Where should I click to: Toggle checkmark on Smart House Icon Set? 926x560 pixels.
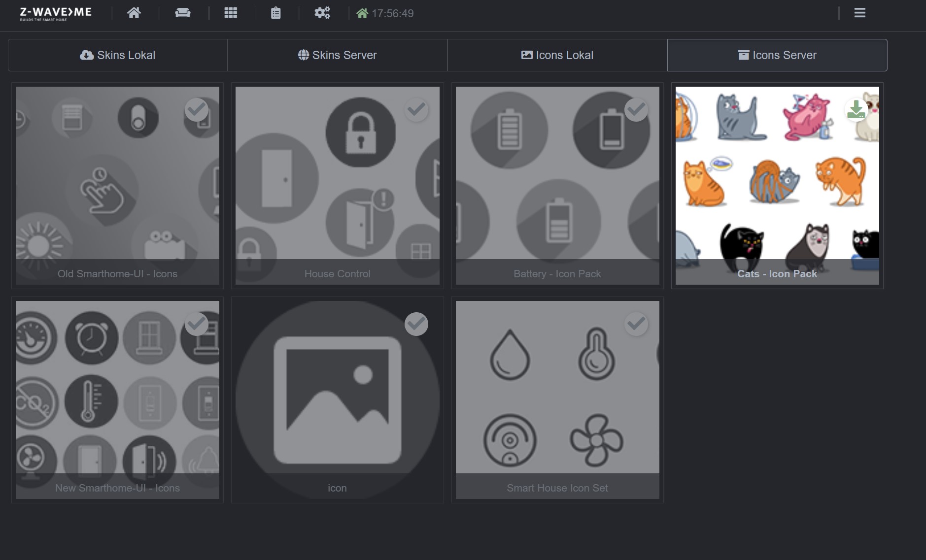coord(636,324)
